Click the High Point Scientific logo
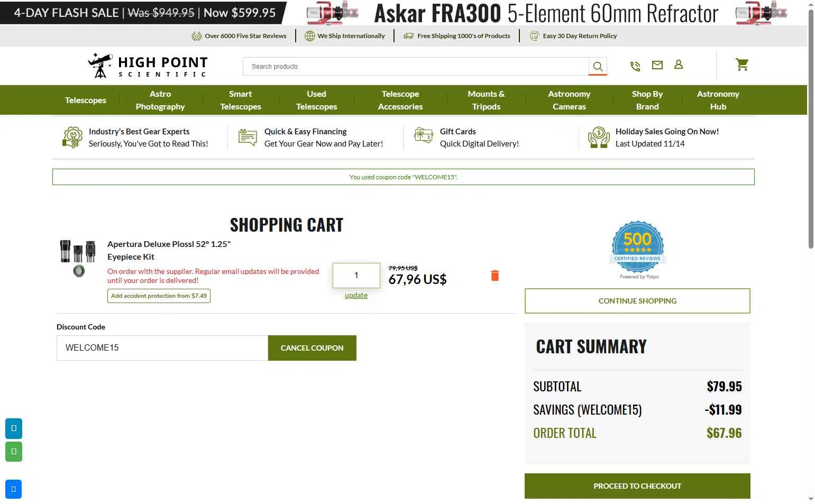The width and height of the screenshot is (815, 504). [x=148, y=66]
